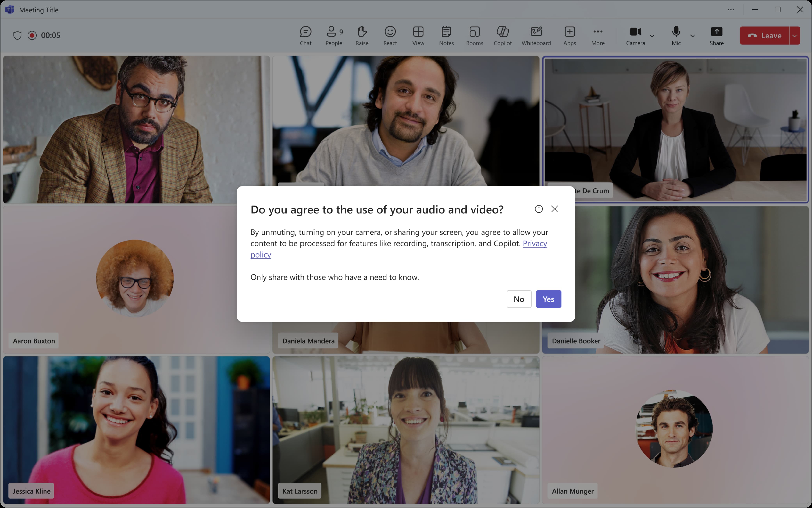Image resolution: width=812 pixels, height=508 pixels.
Task: Click Kat Larsson's video tile
Action: click(x=406, y=430)
